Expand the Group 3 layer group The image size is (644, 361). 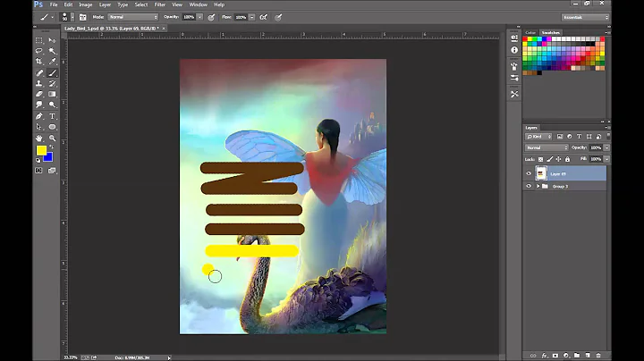point(538,186)
